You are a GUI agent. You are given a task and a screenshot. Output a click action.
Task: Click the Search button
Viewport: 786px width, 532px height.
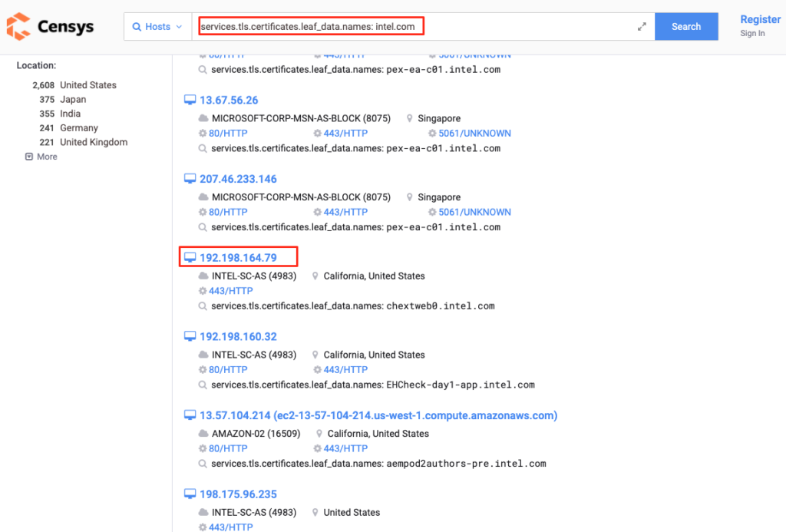point(686,27)
